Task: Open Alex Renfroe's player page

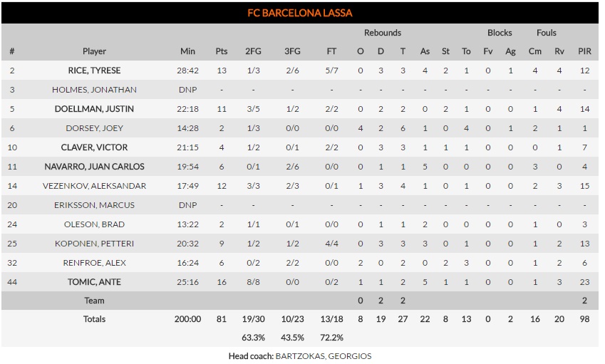Action: tap(94, 263)
